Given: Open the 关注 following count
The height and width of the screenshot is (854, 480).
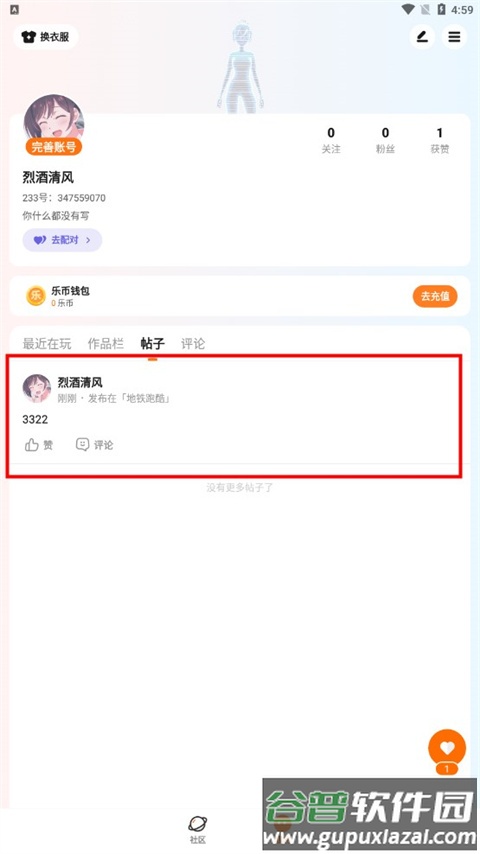Looking at the screenshot, I should [x=331, y=140].
